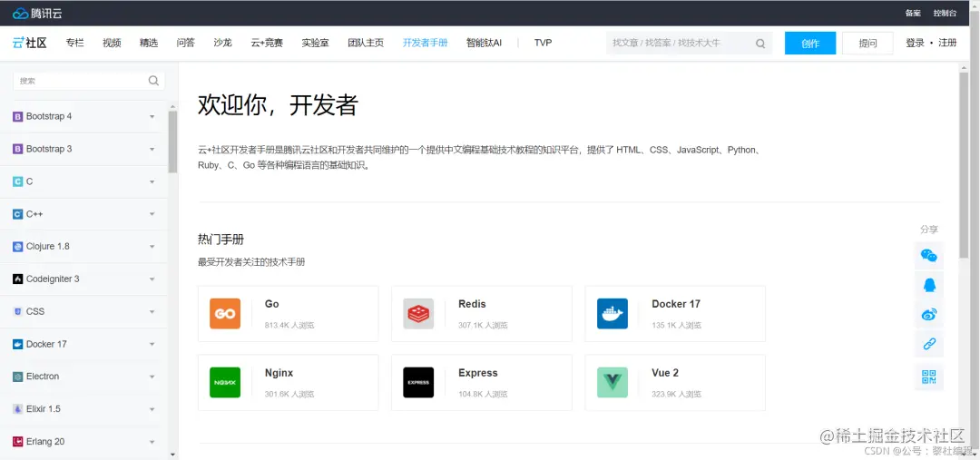Viewport: 980px width, 460px height.
Task: Expand the Electron manual arrow
Action: click(x=152, y=377)
